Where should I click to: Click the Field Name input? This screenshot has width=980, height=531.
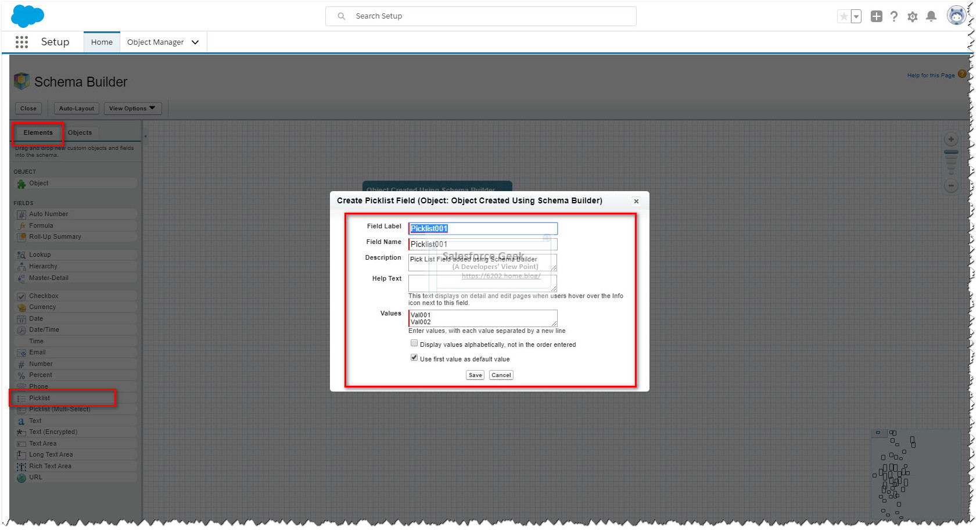(x=483, y=245)
